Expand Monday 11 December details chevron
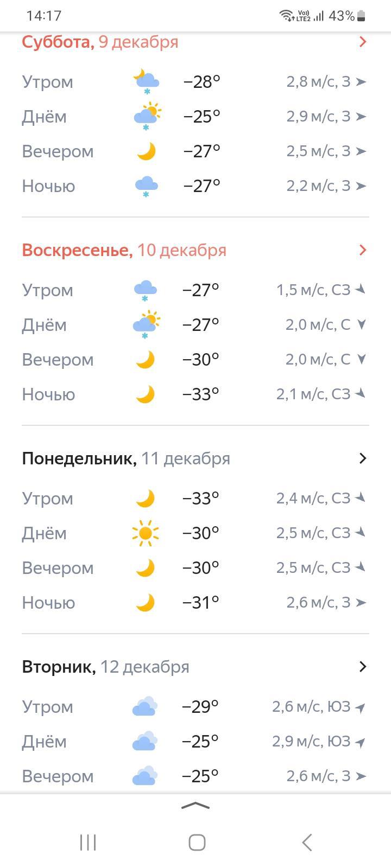The height and width of the screenshot is (868, 391). tap(363, 458)
